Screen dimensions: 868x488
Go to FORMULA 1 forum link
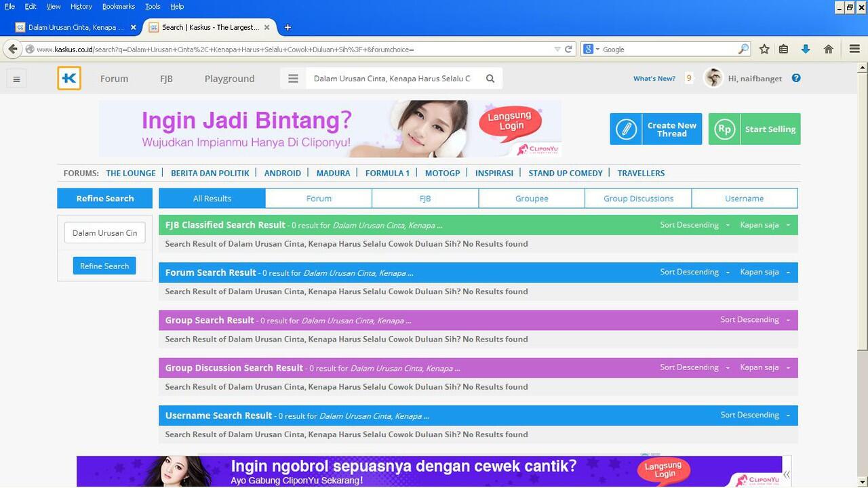(387, 173)
